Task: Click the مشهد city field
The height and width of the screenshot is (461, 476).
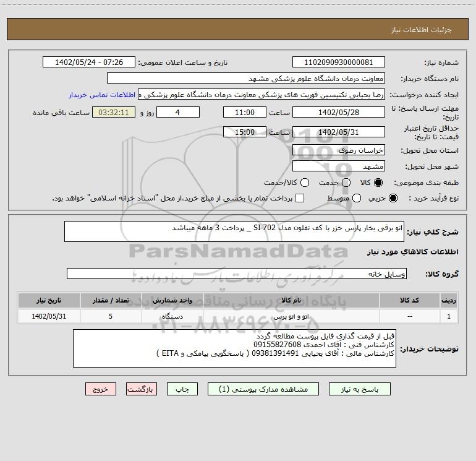Action: 339,166
